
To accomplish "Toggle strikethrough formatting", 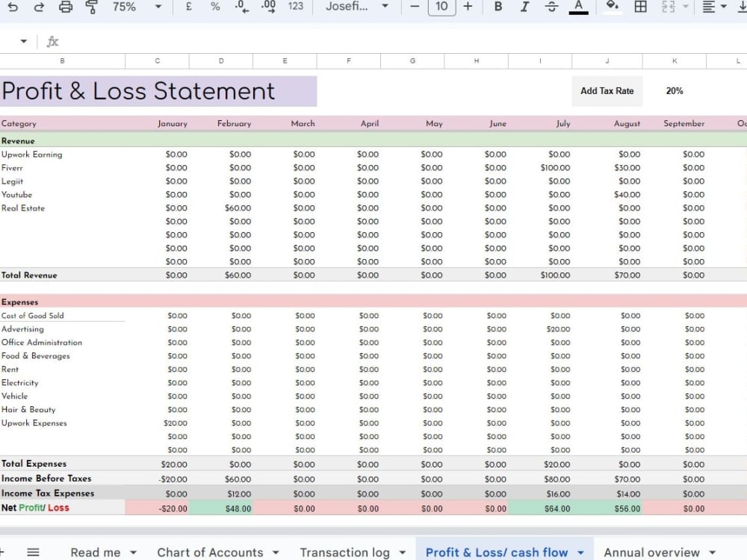I will 551,7.
